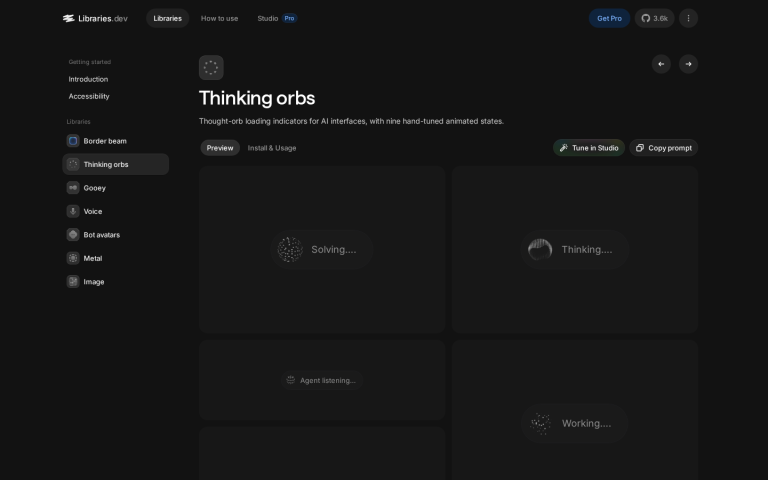The image size is (768, 480).
Task: Click the Thinking orbs page heading
Action: pyautogui.click(x=257, y=98)
